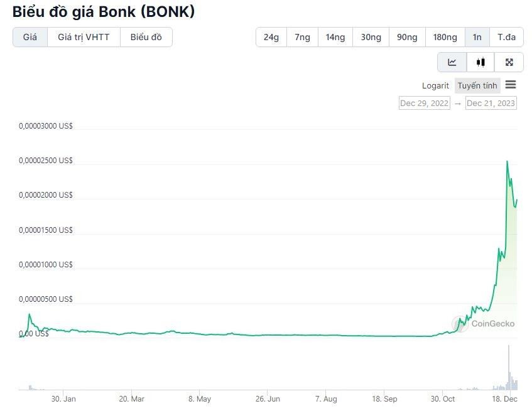Click the CoinGecko watermark logo
The height and width of the screenshot is (416, 532).
(487, 324)
